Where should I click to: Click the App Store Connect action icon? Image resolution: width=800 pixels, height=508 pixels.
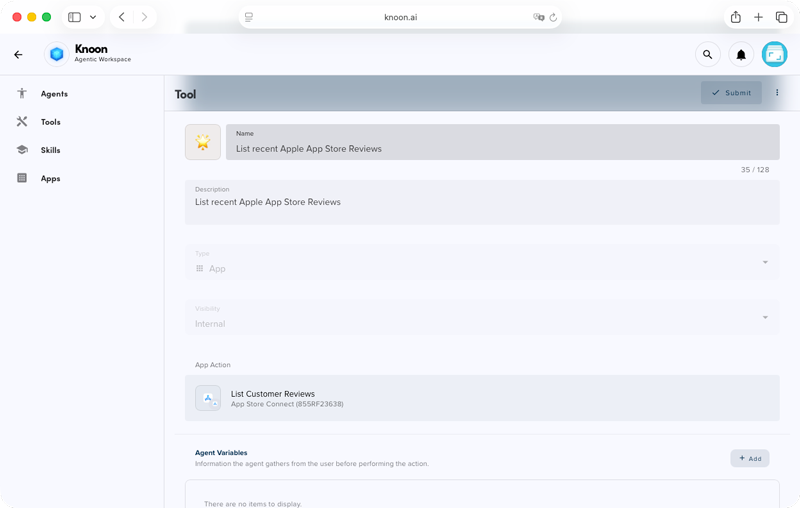point(208,398)
